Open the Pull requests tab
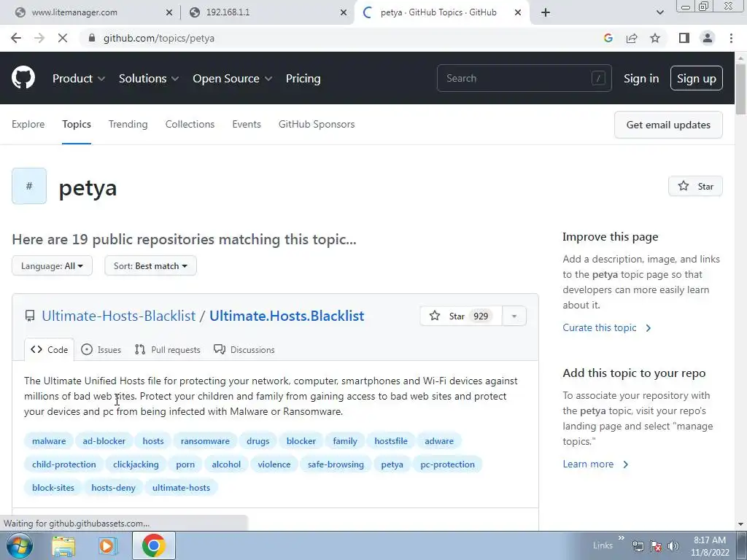Screen dimensions: 747x560 [168, 349]
